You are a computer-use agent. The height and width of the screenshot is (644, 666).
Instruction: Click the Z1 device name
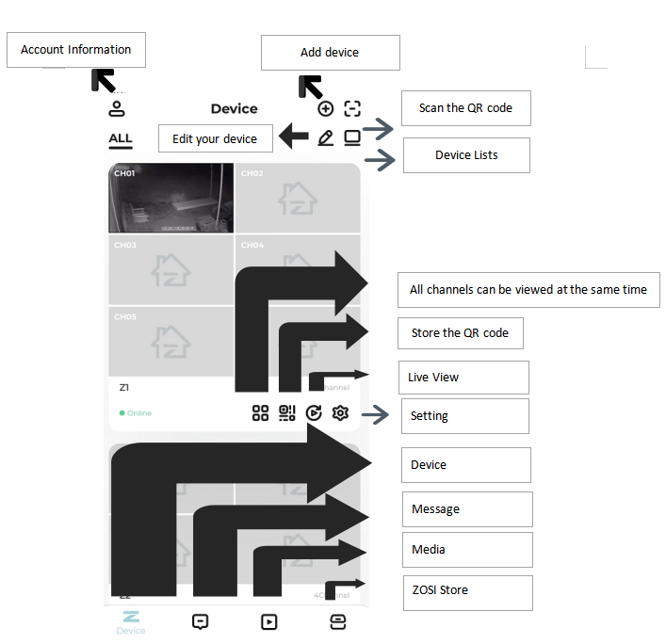click(x=124, y=387)
